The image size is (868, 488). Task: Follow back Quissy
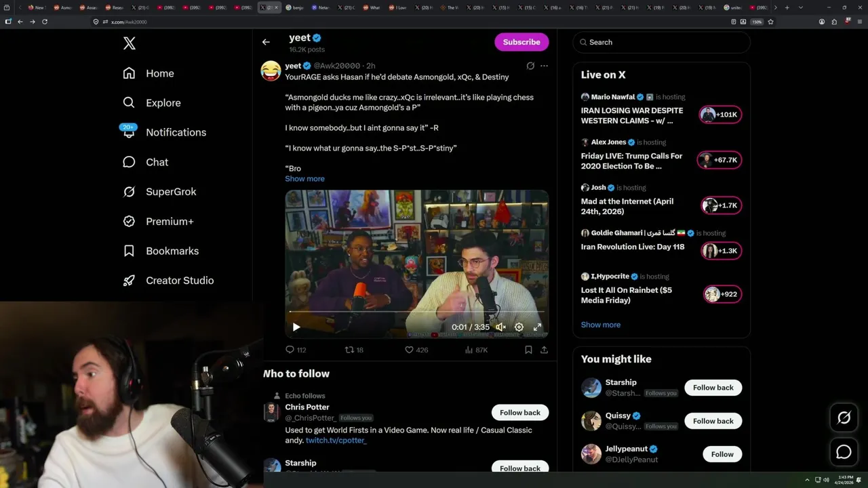(713, 421)
